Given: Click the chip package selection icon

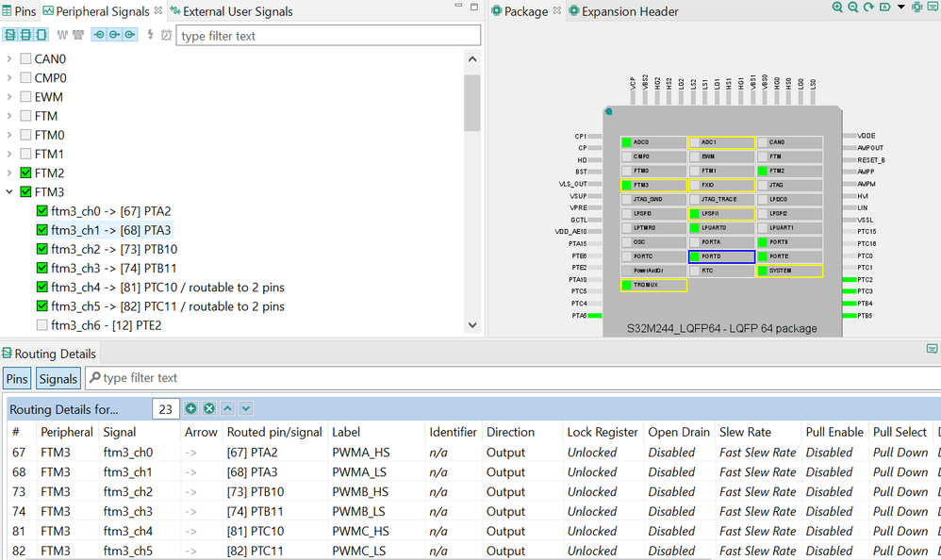Looking at the screenshot, I should coord(917,8).
